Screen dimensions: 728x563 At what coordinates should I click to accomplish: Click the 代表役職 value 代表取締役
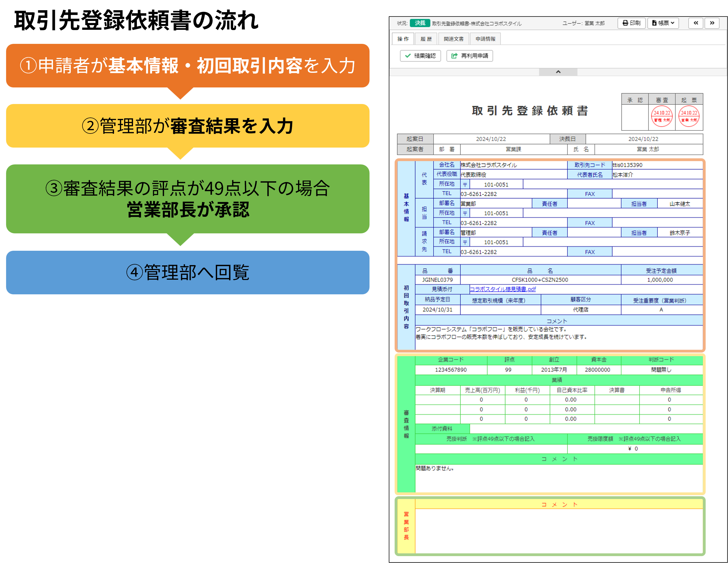[x=473, y=175]
